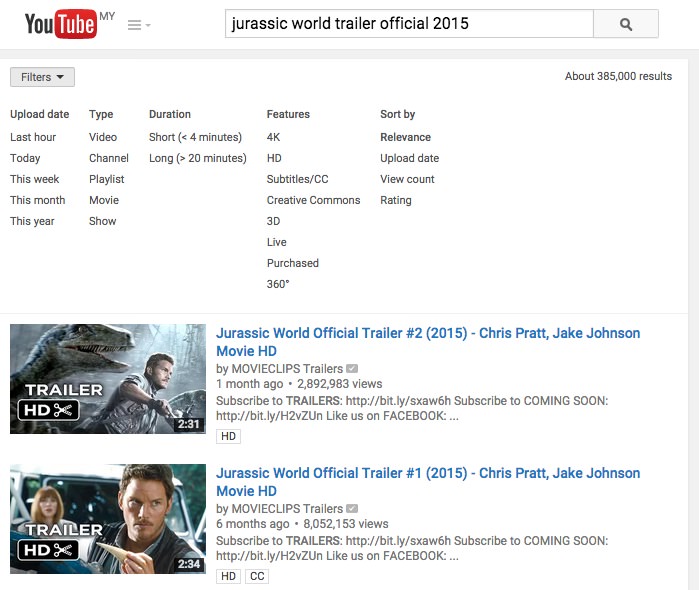The width and height of the screenshot is (699, 590).
Task: Sort results by Rating
Action: pos(395,200)
